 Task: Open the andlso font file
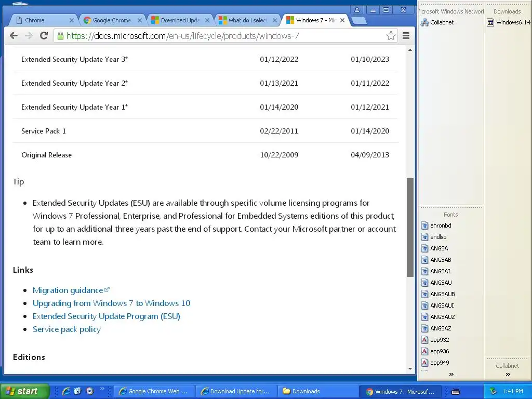(434, 237)
